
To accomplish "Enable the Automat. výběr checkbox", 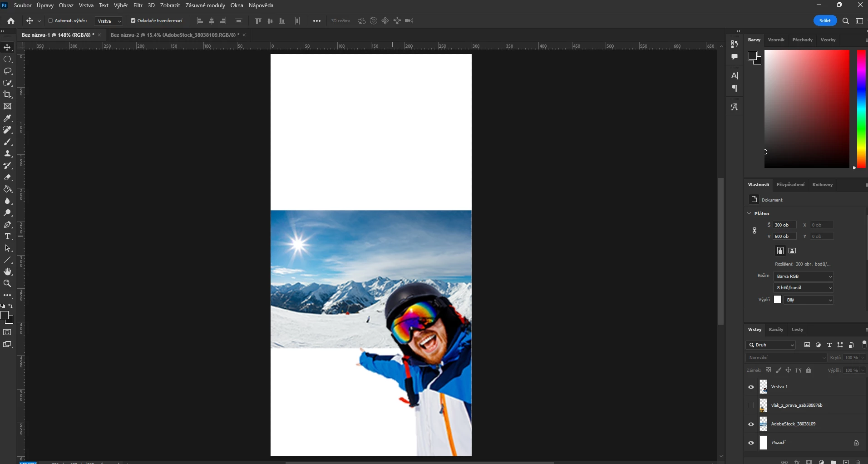I will click(50, 21).
